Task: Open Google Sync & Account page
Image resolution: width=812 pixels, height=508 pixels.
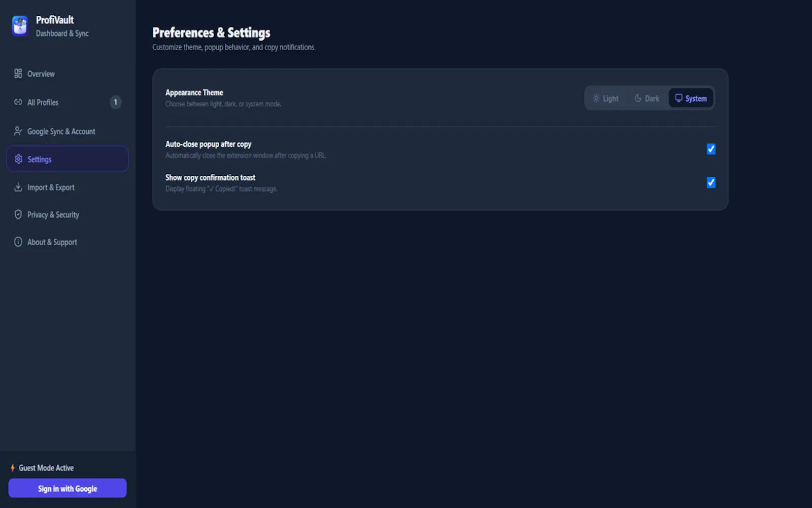Action: [67, 131]
